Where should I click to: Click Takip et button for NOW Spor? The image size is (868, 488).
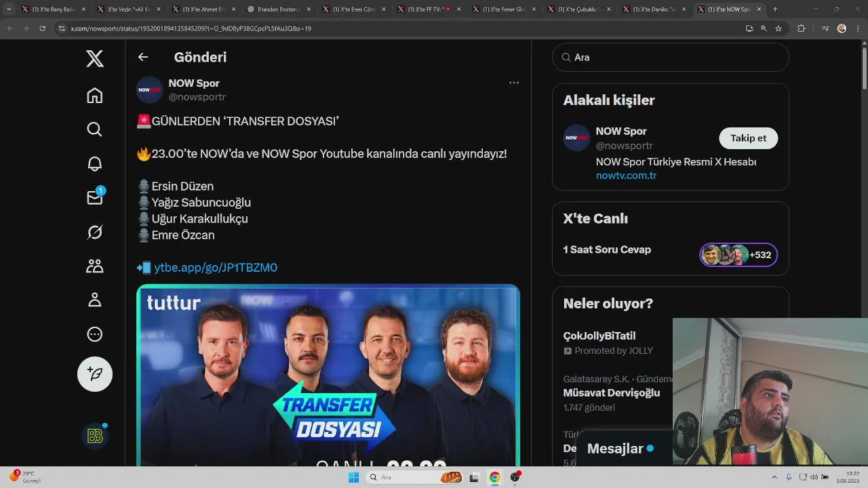(748, 138)
